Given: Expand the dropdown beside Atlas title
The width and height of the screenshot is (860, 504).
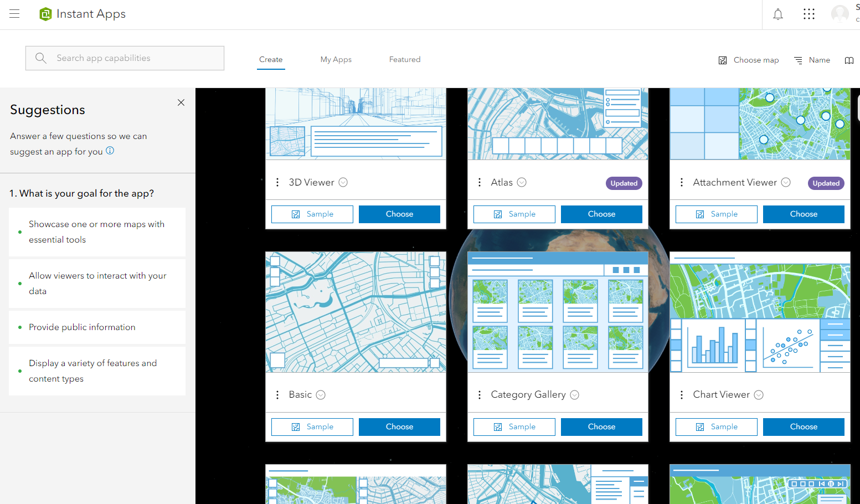Looking at the screenshot, I should [521, 182].
